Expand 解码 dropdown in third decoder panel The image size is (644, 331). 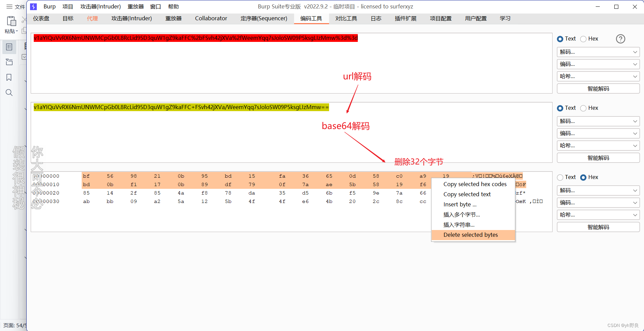pyautogui.click(x=598, y=190)
